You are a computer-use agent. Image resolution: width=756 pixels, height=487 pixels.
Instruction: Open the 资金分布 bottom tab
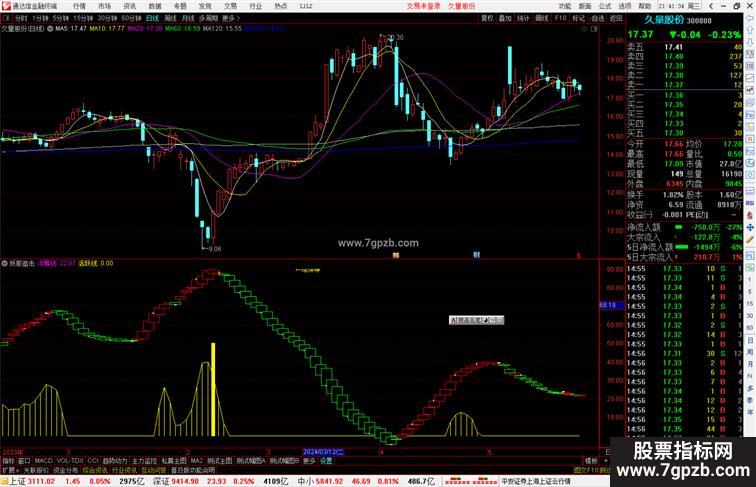point(66,470)
